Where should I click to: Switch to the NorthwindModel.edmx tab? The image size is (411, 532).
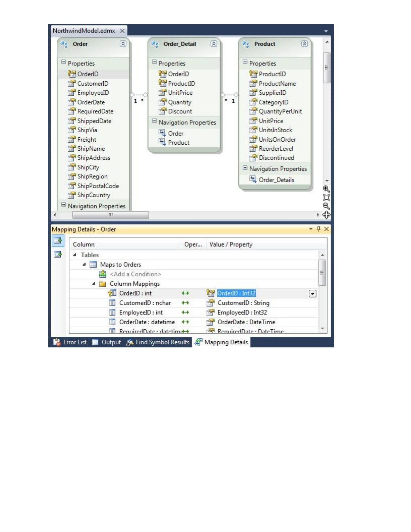point(84,31)
